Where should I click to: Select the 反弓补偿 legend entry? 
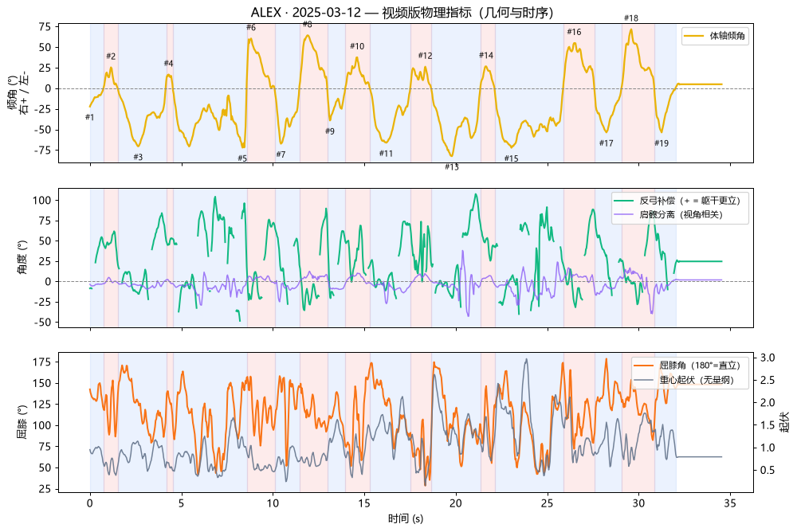pos(677,201)
